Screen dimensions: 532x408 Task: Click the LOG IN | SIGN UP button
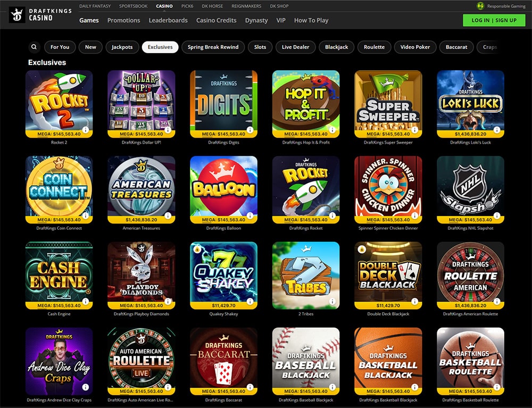click(x=494, y=20)
